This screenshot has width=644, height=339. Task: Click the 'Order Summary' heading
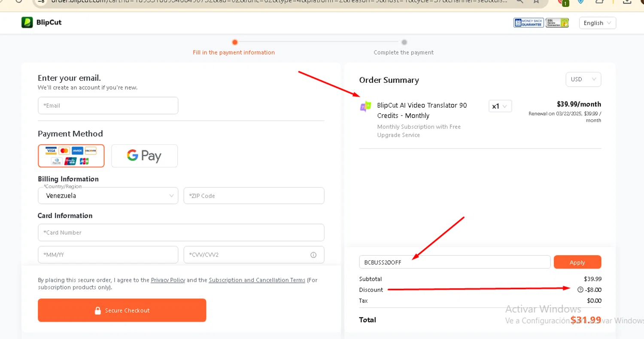(389, 80)
